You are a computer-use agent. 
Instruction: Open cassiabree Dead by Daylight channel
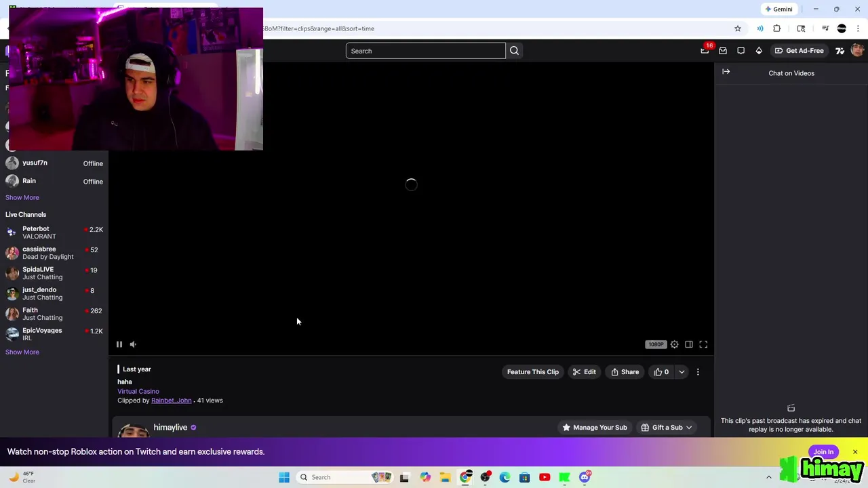(x=54, y=253)
